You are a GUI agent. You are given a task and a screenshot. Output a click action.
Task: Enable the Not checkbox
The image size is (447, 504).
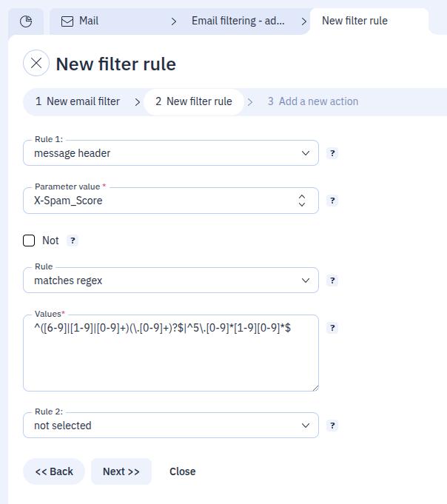click(x=29, y=241)
